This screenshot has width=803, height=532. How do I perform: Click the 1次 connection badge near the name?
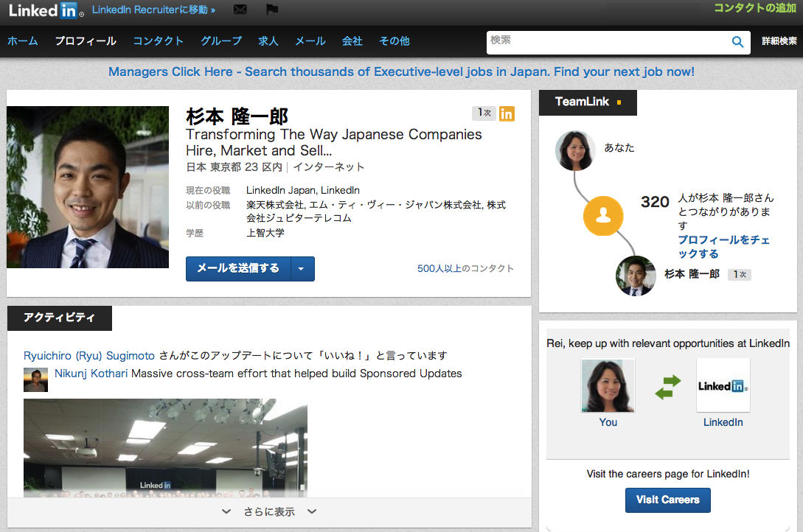pos(483,113)
